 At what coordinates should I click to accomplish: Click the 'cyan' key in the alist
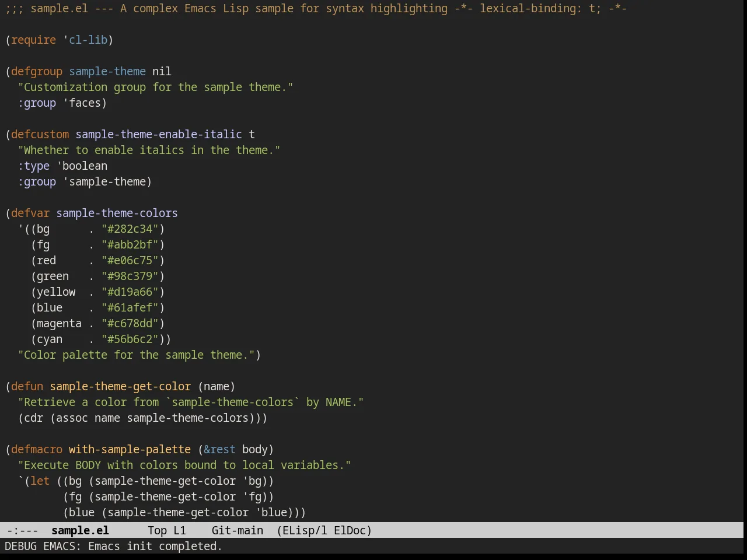(50, 339)
